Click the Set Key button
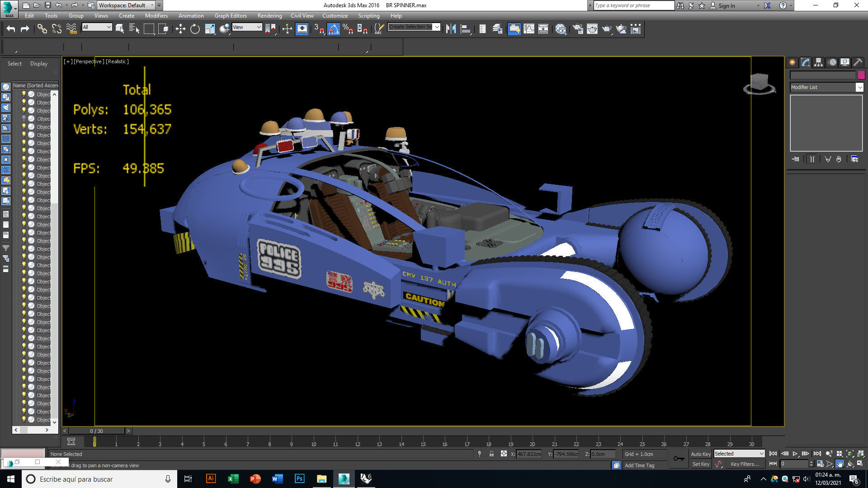The height and width of the screenshot is (488, 868). point(701,464)
